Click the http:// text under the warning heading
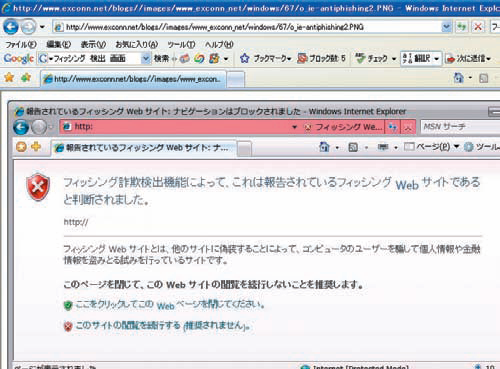 76,222
